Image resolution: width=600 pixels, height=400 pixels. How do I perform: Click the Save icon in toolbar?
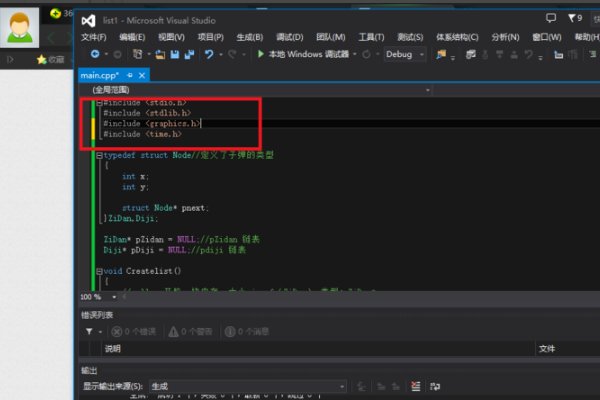174,54
